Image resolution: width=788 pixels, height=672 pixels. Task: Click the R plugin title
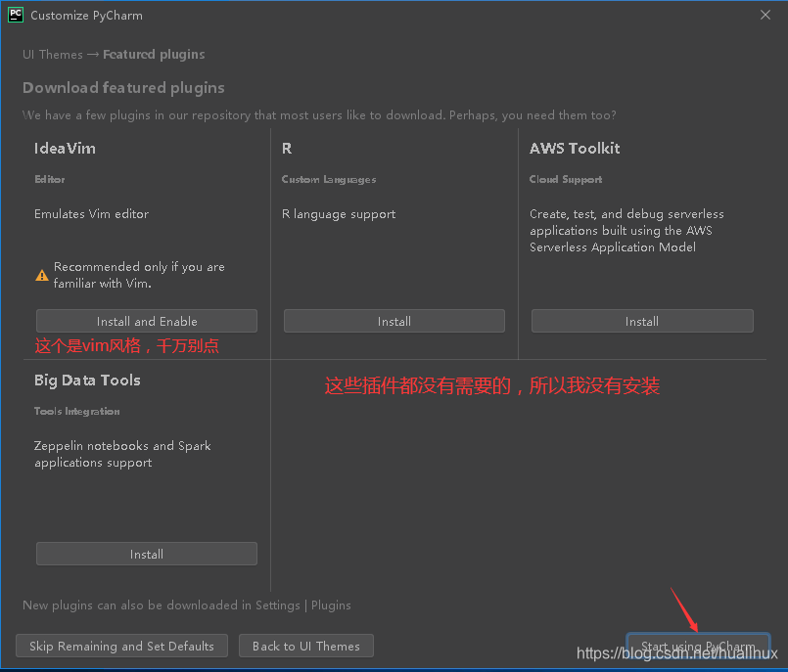[x=287, y=148]
